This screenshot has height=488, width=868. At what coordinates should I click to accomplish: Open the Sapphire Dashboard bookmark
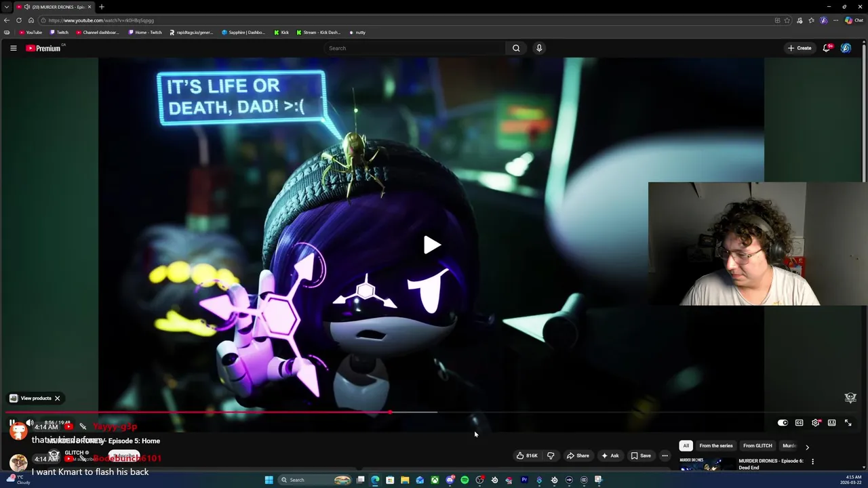pos(244,33)
